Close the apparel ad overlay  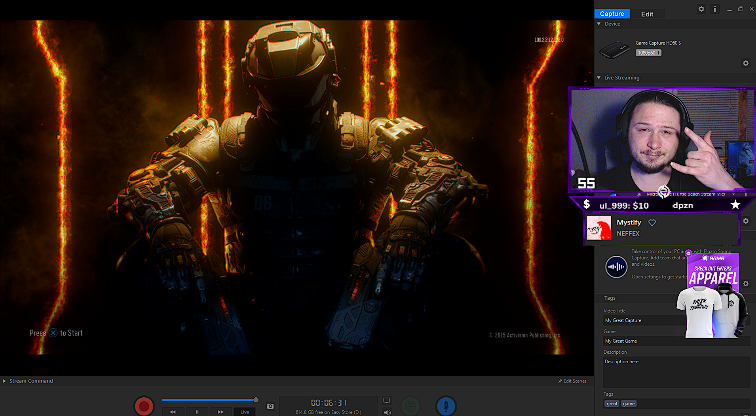pos(688,253)
